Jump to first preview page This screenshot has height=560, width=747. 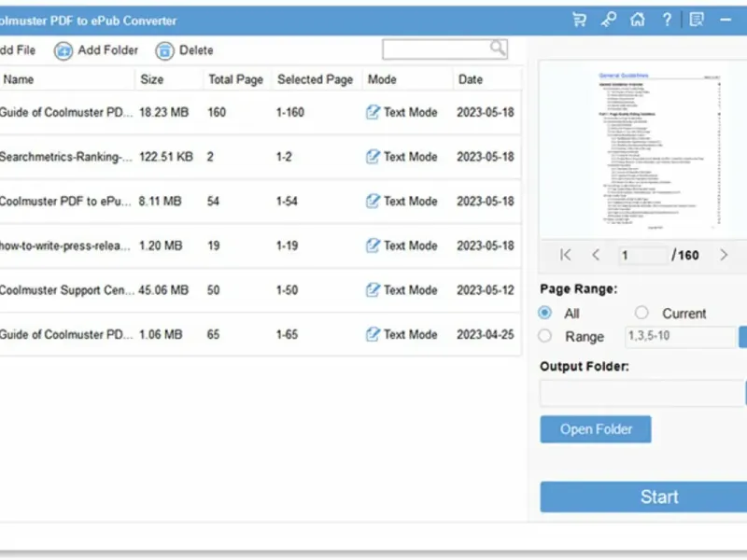pos(566,255)
